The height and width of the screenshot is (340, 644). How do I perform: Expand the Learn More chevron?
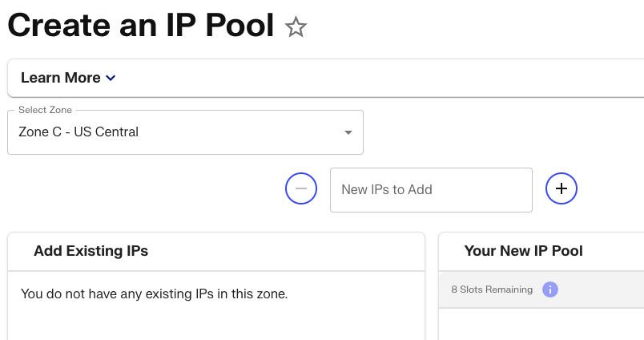(x=111, y=78)
